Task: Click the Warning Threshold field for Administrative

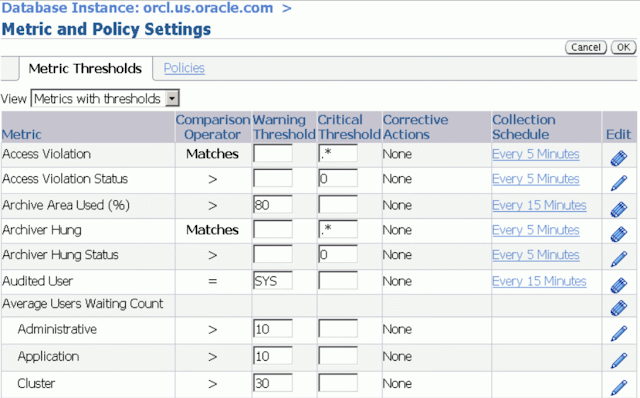Action: tap(273, 329)
